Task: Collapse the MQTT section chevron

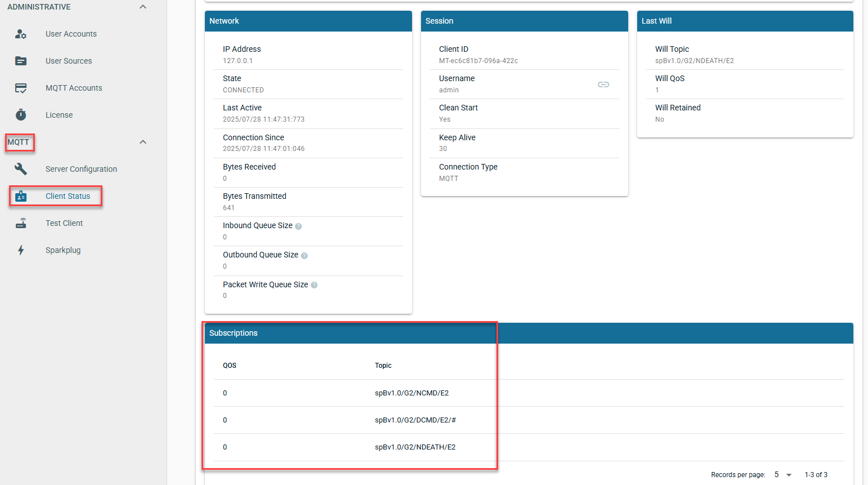Action: [143, 142]
